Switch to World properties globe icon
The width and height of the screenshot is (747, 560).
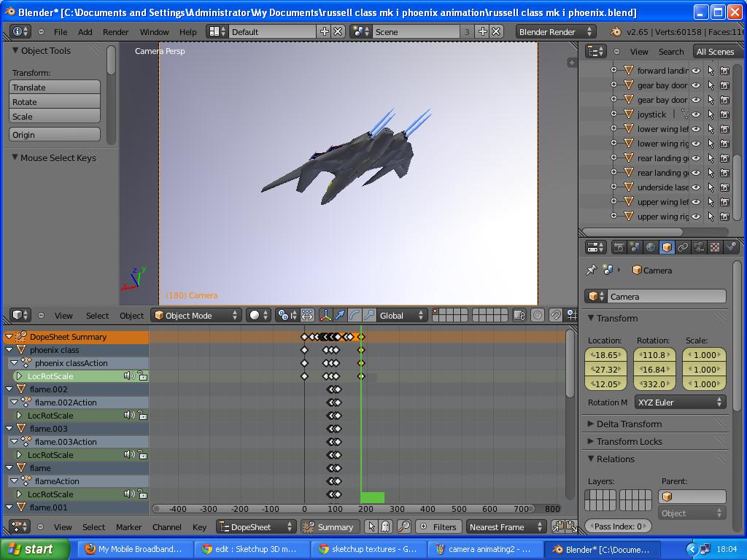tap(650, 246)
